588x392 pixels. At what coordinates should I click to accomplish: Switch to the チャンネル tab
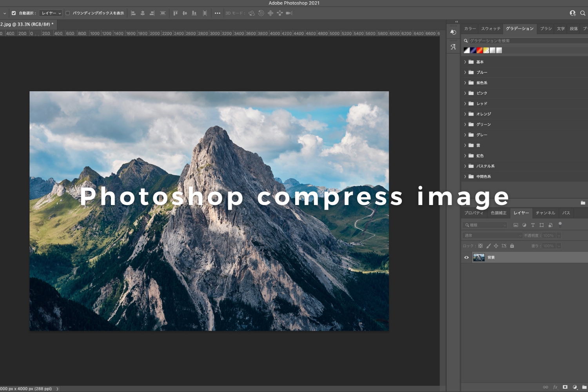click(x=545, y=213)
